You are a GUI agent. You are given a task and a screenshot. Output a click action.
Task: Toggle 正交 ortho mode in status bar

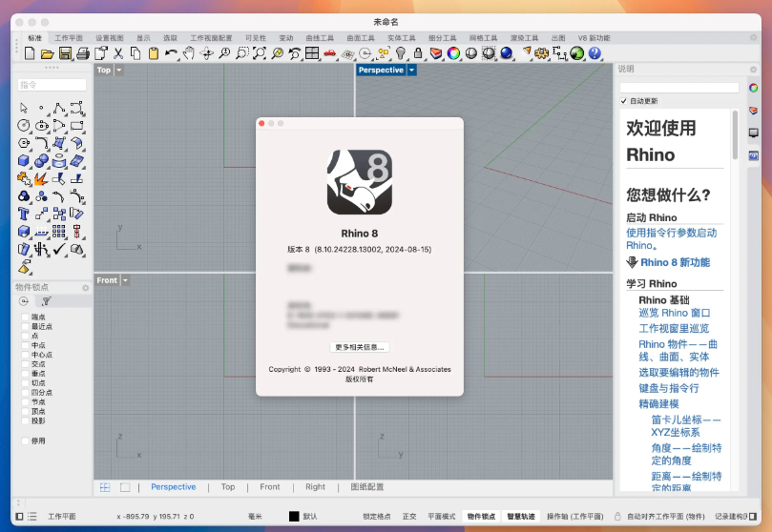[409, 516]
